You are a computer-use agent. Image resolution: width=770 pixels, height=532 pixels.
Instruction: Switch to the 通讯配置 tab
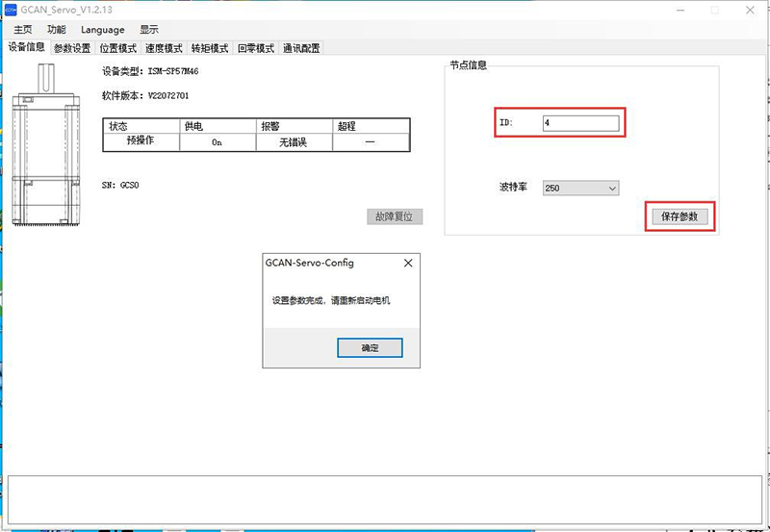[301, 48]
